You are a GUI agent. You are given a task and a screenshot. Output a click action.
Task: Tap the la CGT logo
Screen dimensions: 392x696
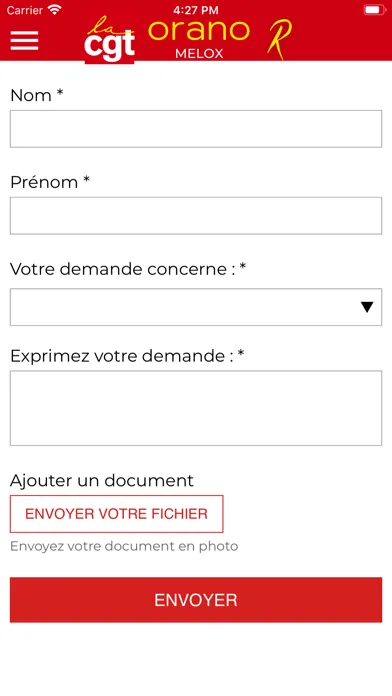point(109,40)
